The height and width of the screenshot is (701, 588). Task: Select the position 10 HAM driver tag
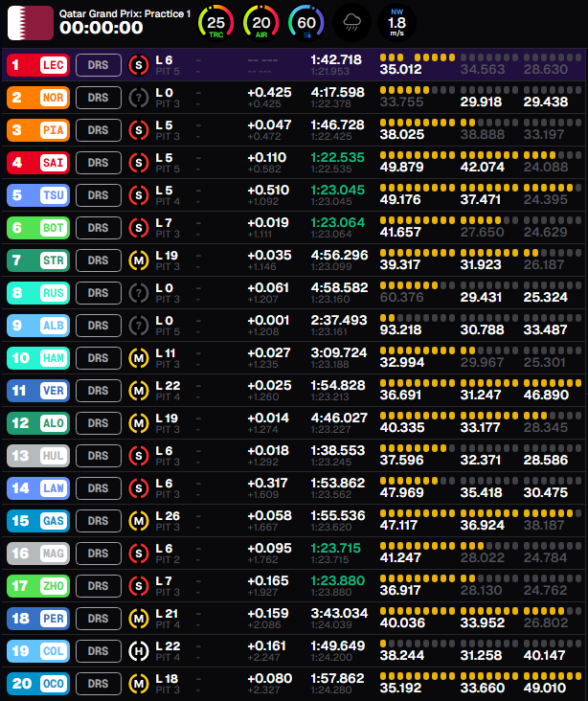click(x=38, y=358)
